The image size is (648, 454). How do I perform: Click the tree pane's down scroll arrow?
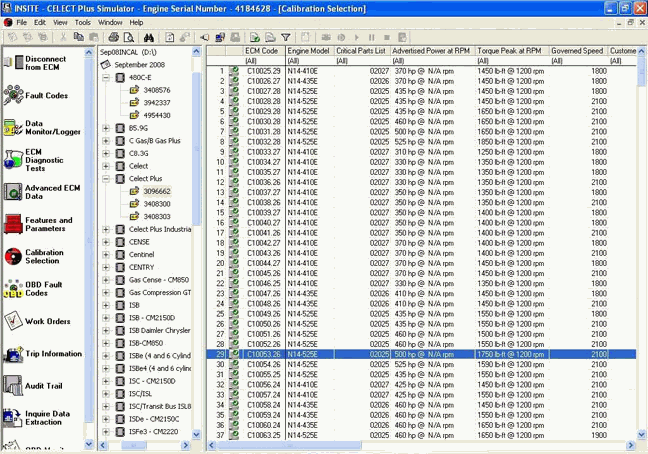tap(196, 435)
